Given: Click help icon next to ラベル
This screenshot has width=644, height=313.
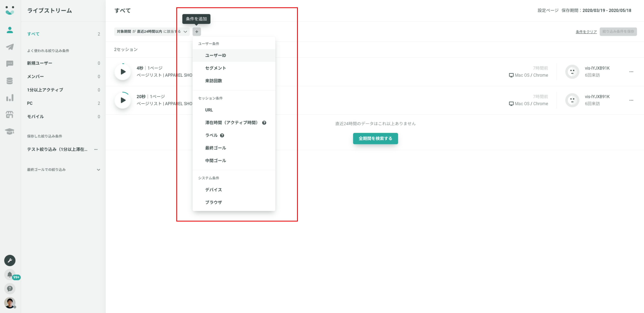Looking at the screenshot, I should pos(222,135).
